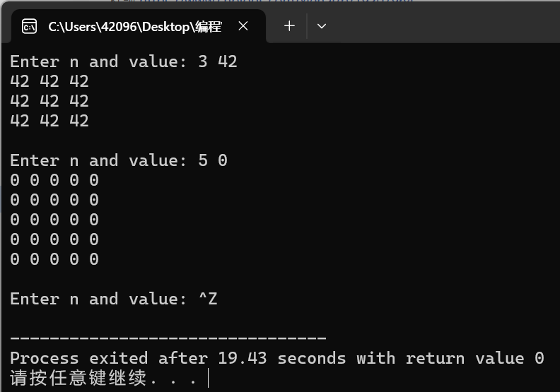Click the last row of 42 42 42
This screenshot has height=392, width=560.
(49, 121)
